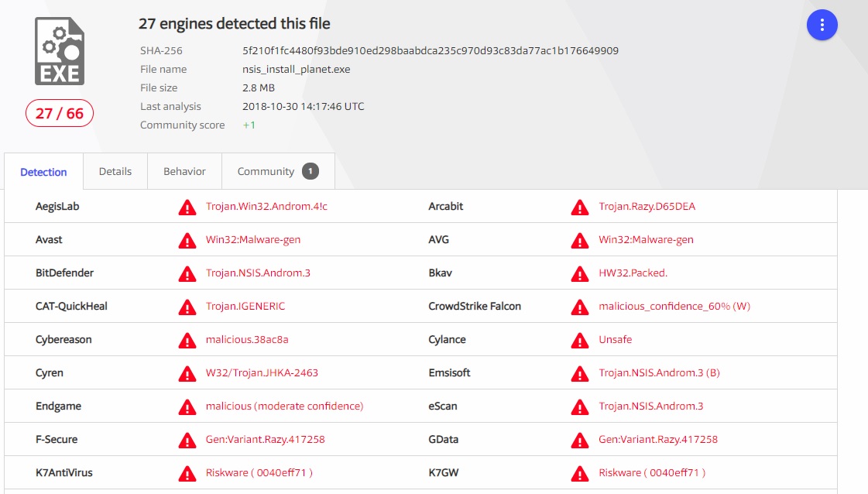Image resolution: width=868 pixels, height=494 pixels.
Task: Open the Community tab
Action: click(278, 172)
